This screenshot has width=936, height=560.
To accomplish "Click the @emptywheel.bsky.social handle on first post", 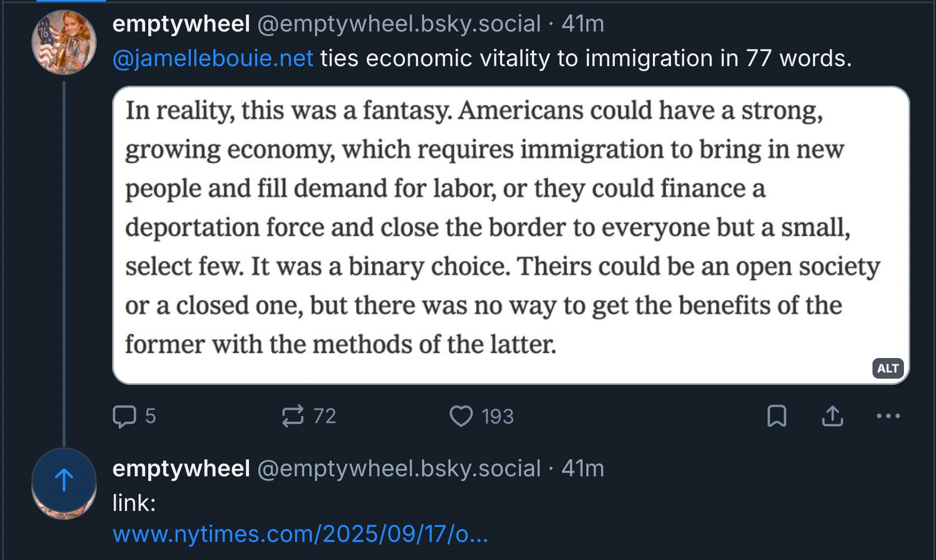I will [x=399, y=24].
